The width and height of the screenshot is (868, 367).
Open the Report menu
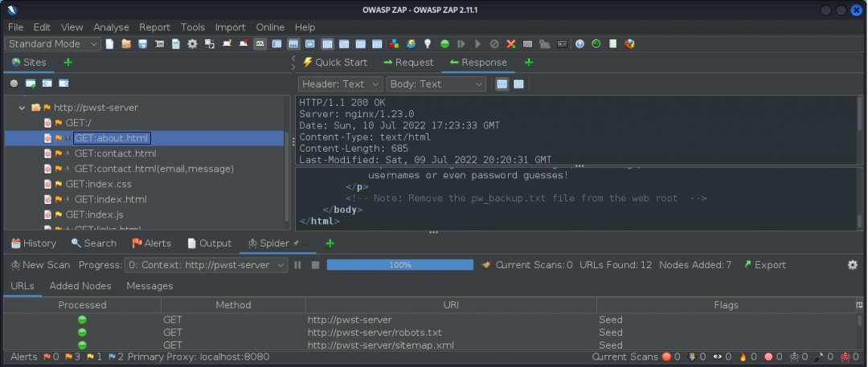pyautogui.click(x=154, y=27)
